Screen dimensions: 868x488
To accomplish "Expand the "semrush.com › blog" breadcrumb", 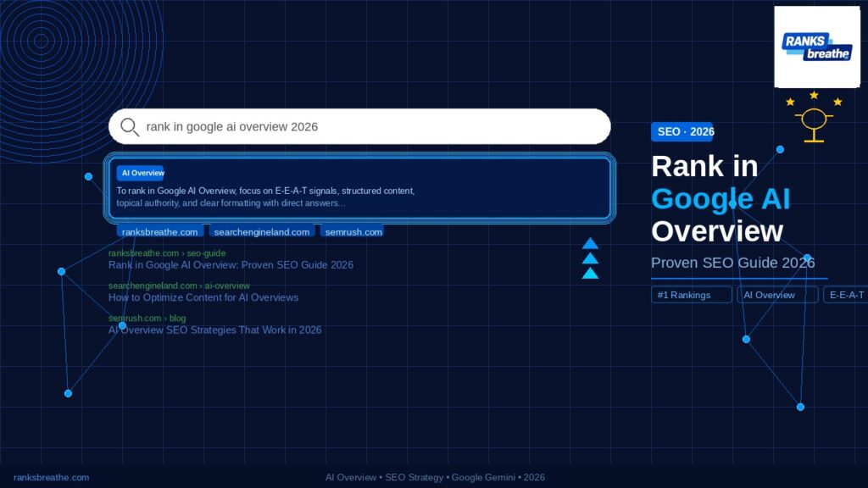I will 147,318.
